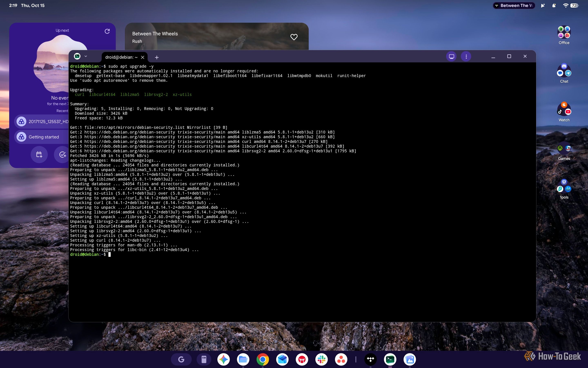Viewport: 588px width, 368px height.
Task: Open Google search in the taskbar
Action: click(181, 359)
